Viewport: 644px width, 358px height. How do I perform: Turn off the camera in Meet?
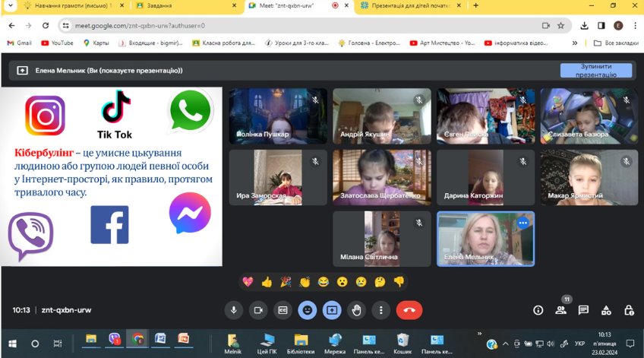pos(258,310)
